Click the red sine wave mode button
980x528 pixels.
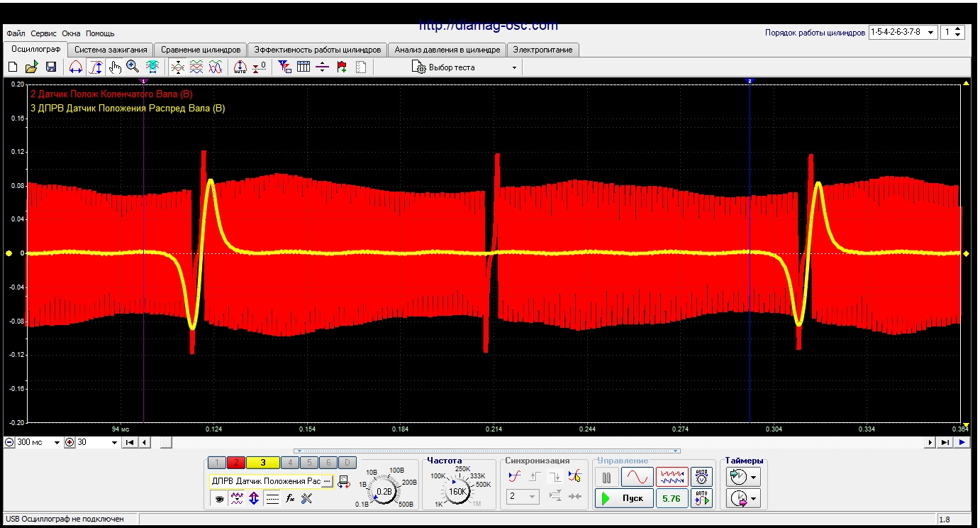(x=636, y=477)
